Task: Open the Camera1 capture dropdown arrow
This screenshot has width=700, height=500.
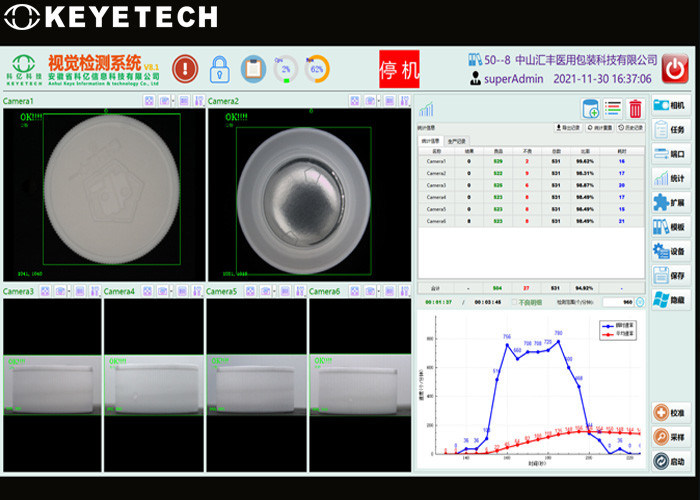Action: click(173, 101)
